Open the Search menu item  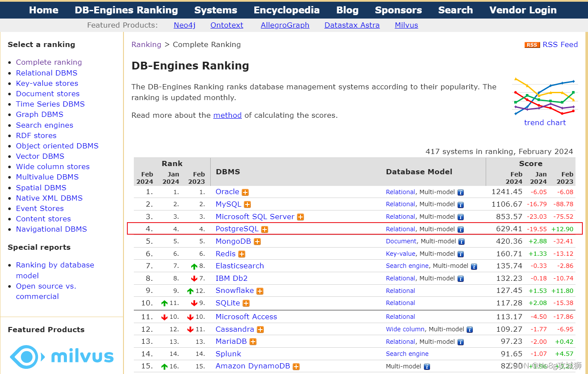[455, 10]
